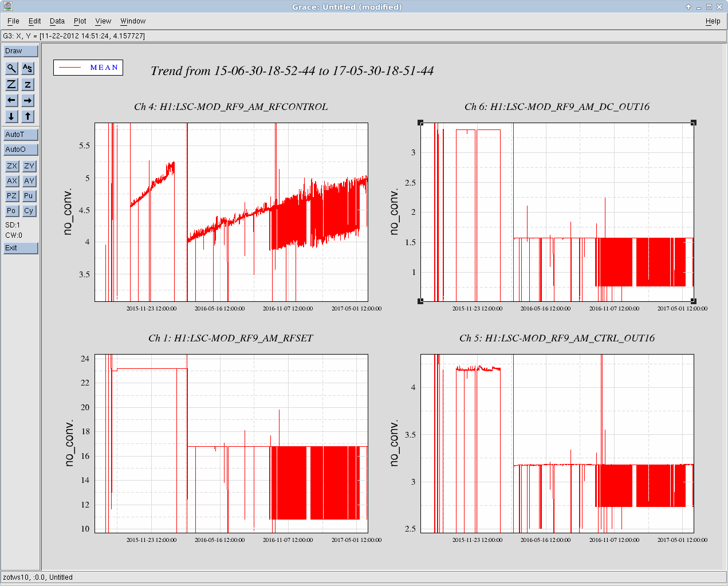Image resolution: width=728 pixels, height=586 pixels.
Task: Click the AutoT button
Action: (21, 135)
